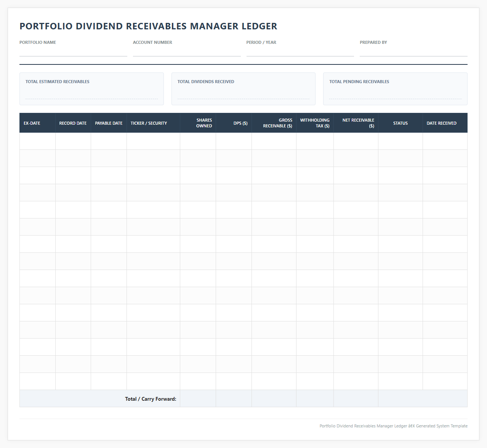This screenshot has width=487, height=448.
Task: Click the Period / Year input line
Action: [300, 52]
